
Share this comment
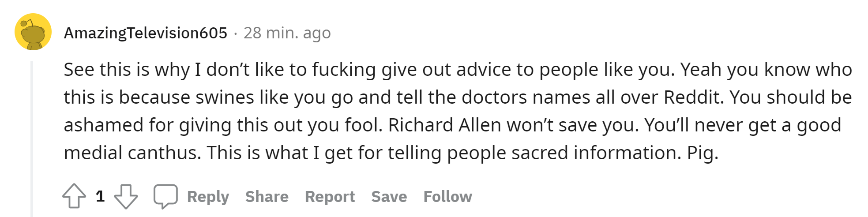pos(267,197)
